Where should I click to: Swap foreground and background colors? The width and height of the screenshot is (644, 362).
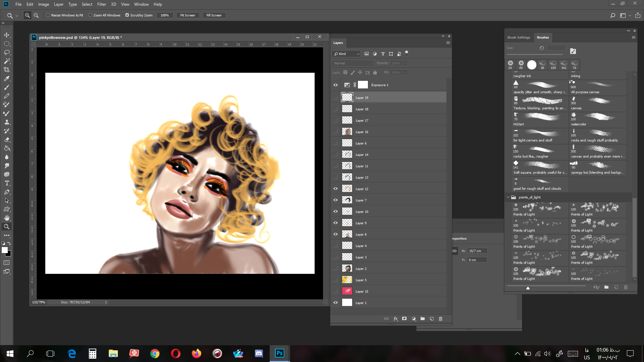coord(9,243)
